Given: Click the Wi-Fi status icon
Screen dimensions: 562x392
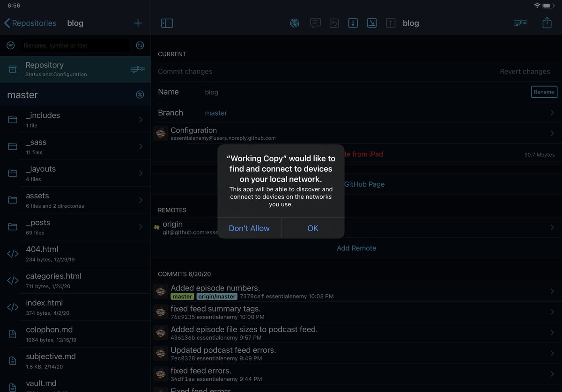Looking at the screenshot, I should [x=537, y=5].
